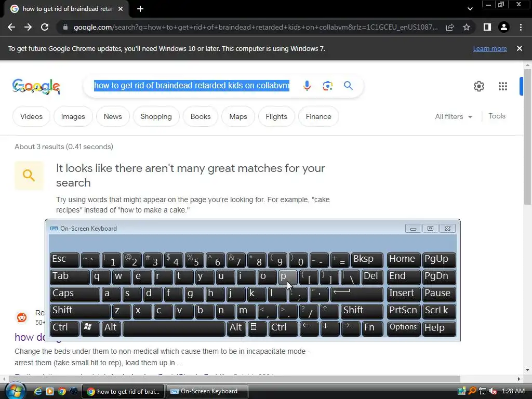532x399 pixels.
Task: Click the horizontal page scrollbar
Action: (x=234, y=379)
